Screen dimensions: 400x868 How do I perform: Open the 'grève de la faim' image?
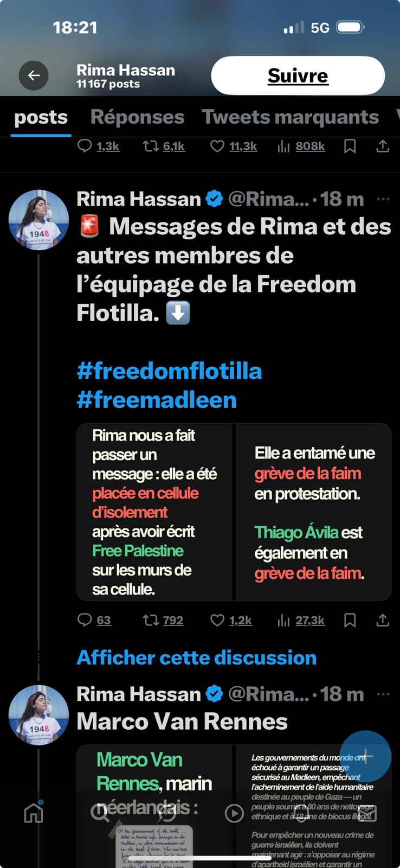pos(313,512)
